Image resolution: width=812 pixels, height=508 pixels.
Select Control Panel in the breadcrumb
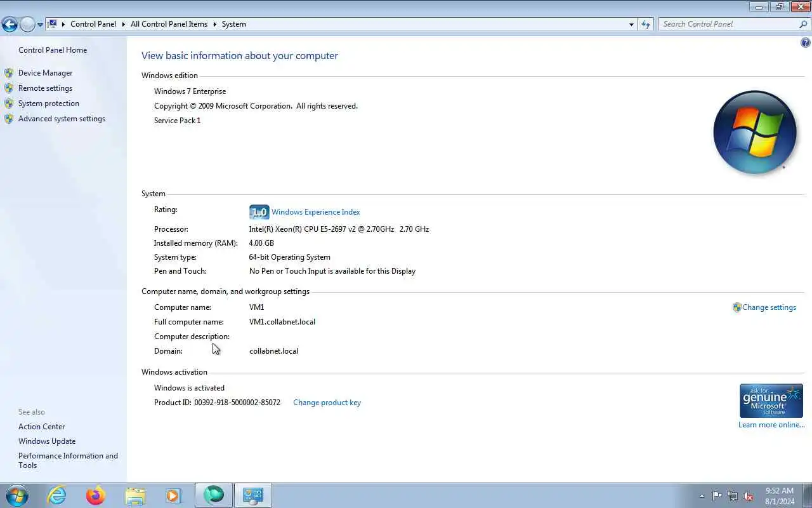[x=93, y=24]
